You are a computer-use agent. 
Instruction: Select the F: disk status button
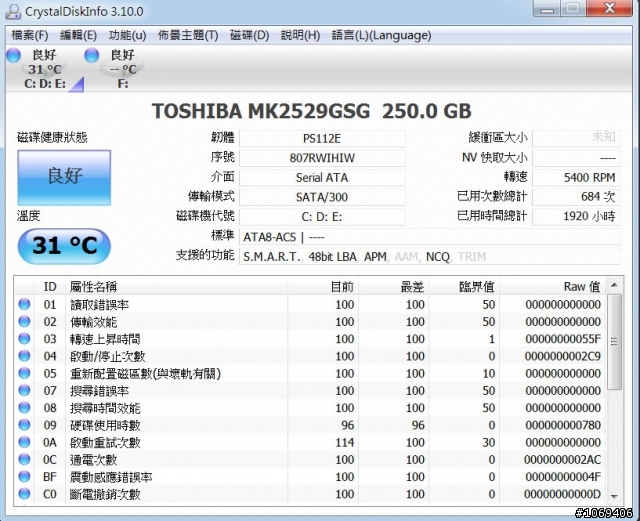coord(122,69)
